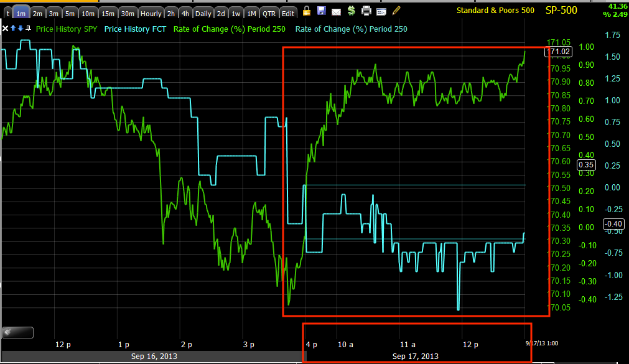Move the panel down with blue arrow
Image resolution: width=629 pixels, height=364 pixels.
[x=21, y=29]
